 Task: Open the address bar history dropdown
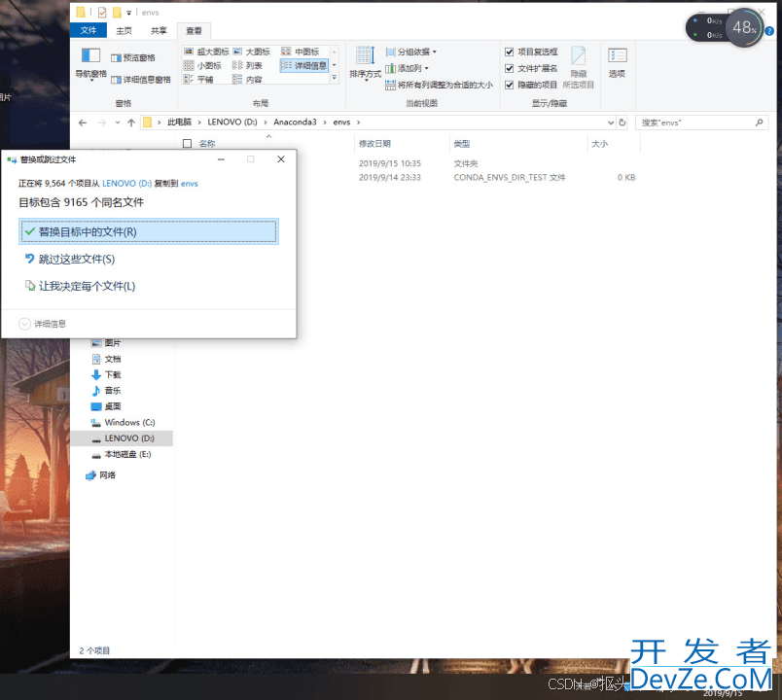tap(611, 122)
